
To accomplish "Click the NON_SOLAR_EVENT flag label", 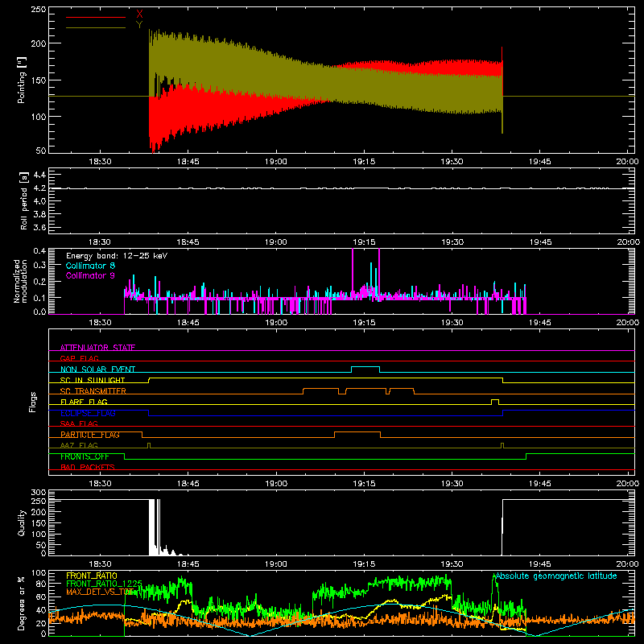I will 97,369.
